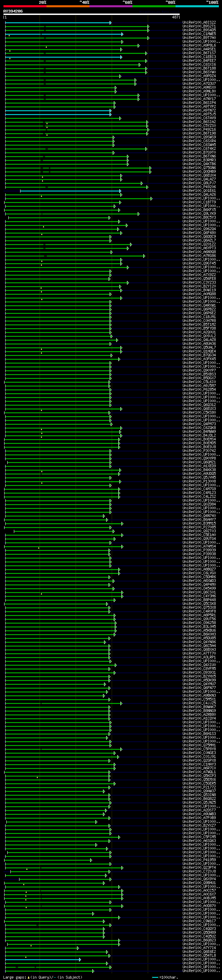This screenshot has width=222, height=980.
Task: Select hit label UniRef100_C6T4K2
Action: pyautogui.click(x=199, y=149)
